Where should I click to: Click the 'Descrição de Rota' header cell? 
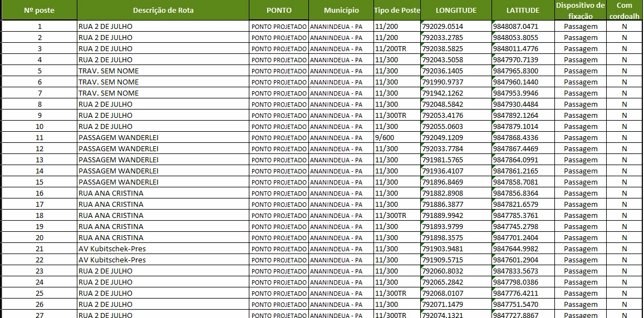pyautogui.click(x=163, y=10)
